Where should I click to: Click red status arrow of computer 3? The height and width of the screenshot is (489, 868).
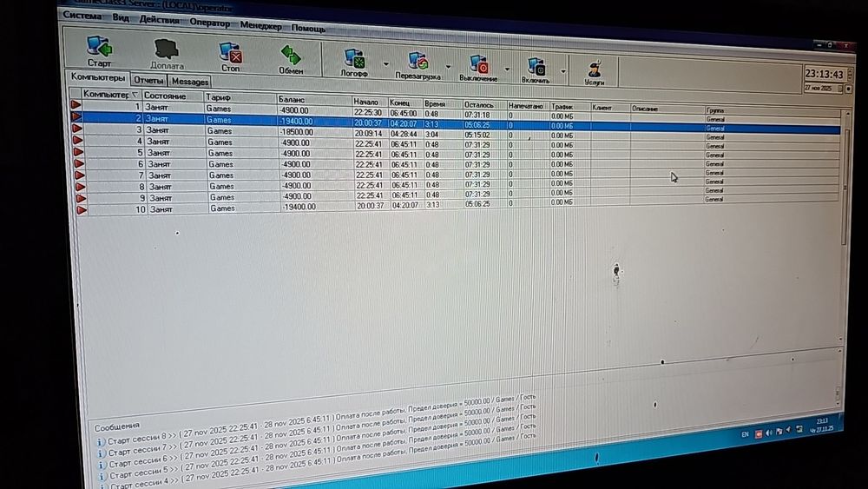click(77, 129)
